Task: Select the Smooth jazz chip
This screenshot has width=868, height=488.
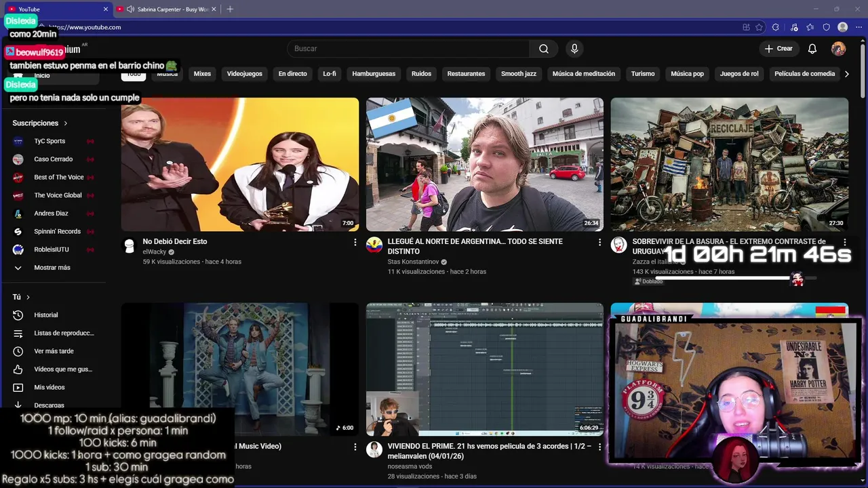Action: (x=519, y=74)
